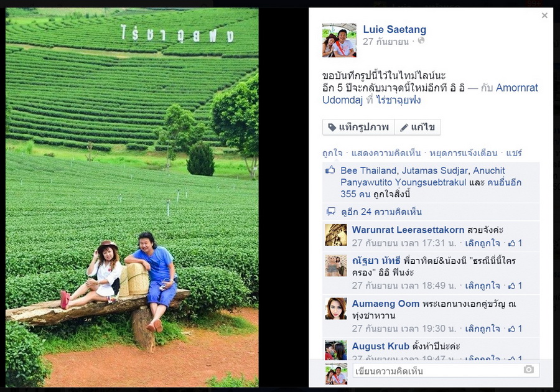The image size is (560, 392).
Task: Click thumbs-up icon on Aumaeng Oom's comment
Action: [512, 329]
